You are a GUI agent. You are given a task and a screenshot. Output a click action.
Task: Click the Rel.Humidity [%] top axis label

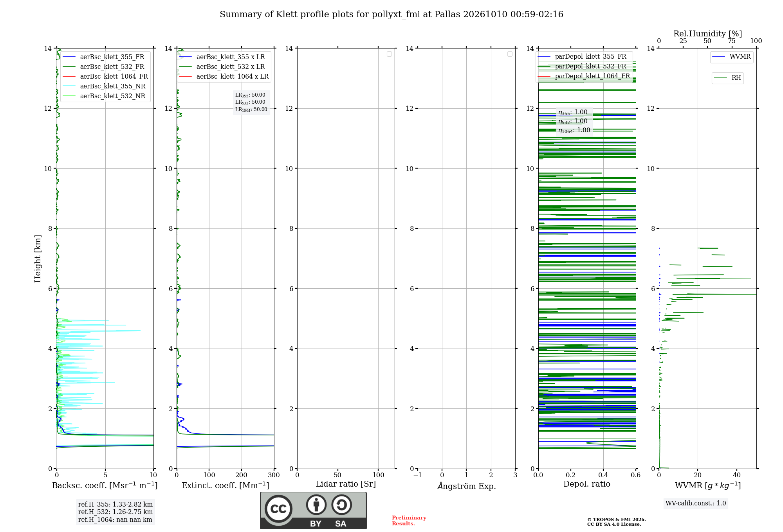708,34
